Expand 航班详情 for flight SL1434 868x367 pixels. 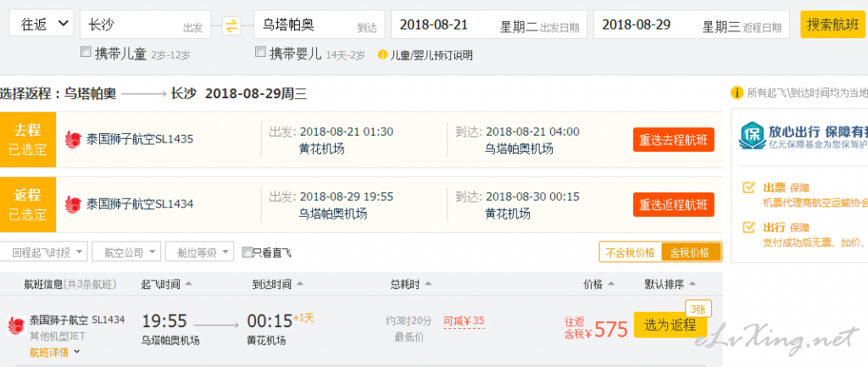(55, 352)
